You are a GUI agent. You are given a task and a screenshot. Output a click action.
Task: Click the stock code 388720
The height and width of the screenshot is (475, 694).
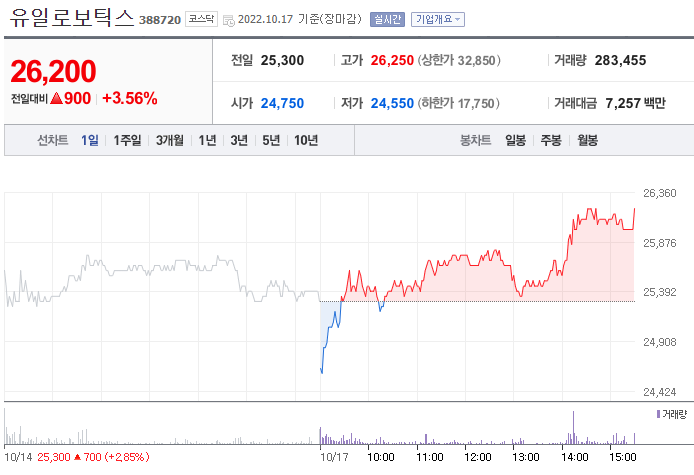coord(160,20)
